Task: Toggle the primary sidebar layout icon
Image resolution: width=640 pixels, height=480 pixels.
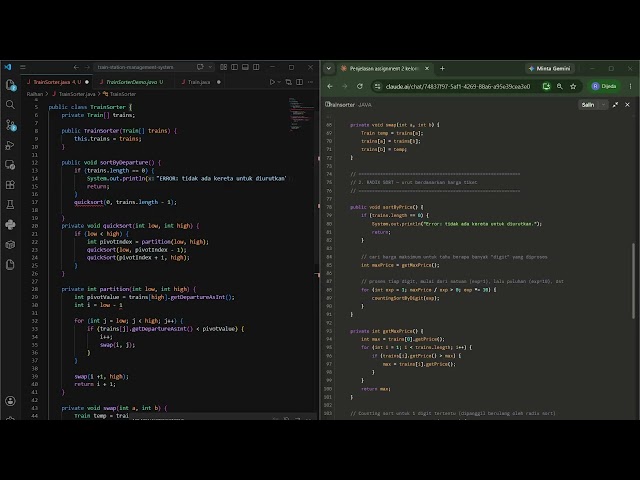Action: click(x=234, y=67)
